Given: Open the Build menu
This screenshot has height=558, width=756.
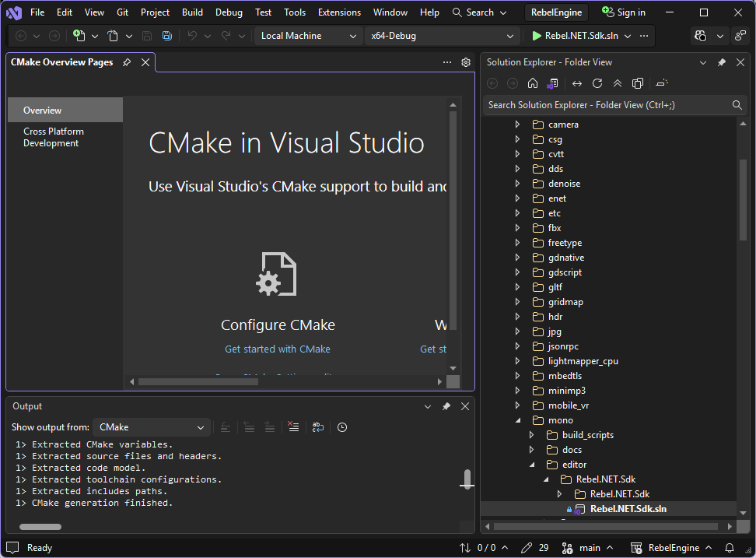Looking at the screenshot, I should click(192, 12).
